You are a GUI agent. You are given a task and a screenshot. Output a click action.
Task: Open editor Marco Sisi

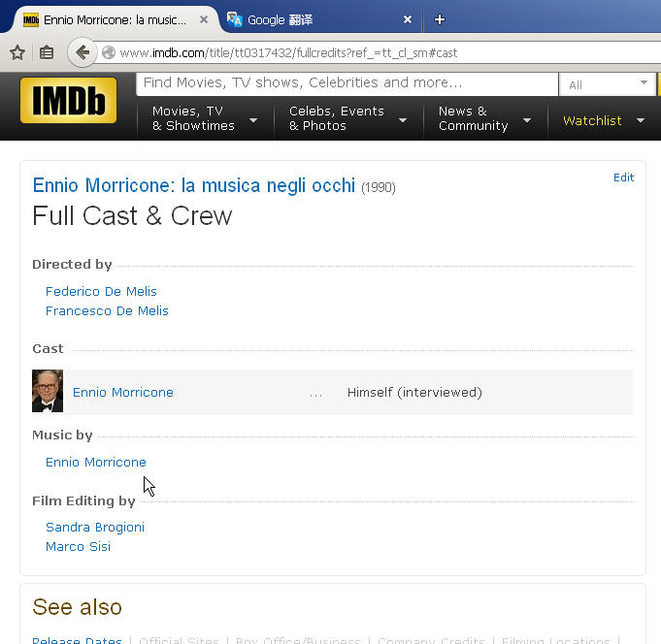click(x=78, y=547)
